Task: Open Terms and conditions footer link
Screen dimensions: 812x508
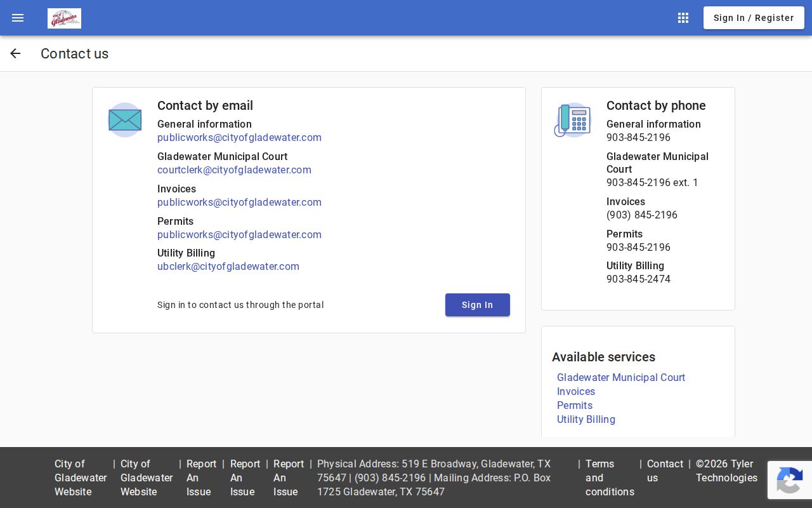Action: point(610,478)
